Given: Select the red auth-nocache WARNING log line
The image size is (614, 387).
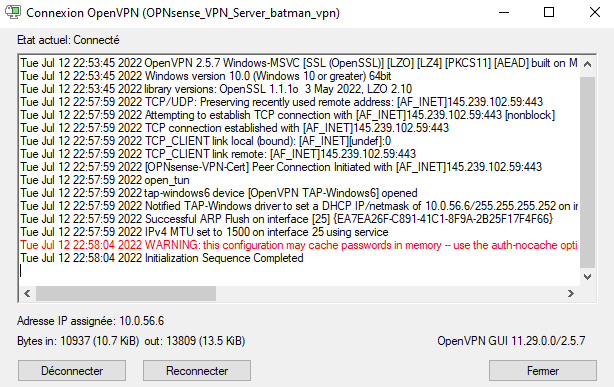Looking at the screenshot, I should 299,245.
